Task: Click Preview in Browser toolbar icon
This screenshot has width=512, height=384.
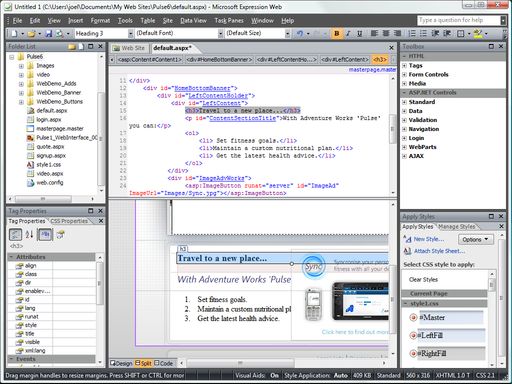Action: [60, 34]
